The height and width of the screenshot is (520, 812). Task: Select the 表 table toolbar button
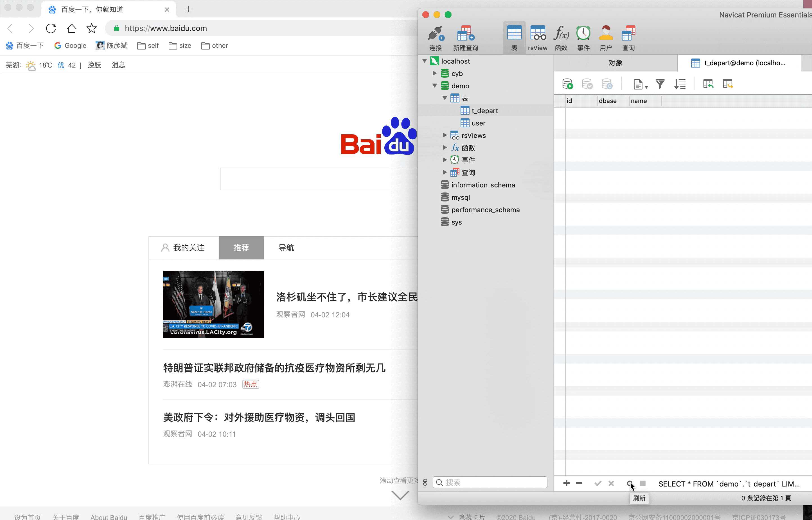tap(514, 38)
